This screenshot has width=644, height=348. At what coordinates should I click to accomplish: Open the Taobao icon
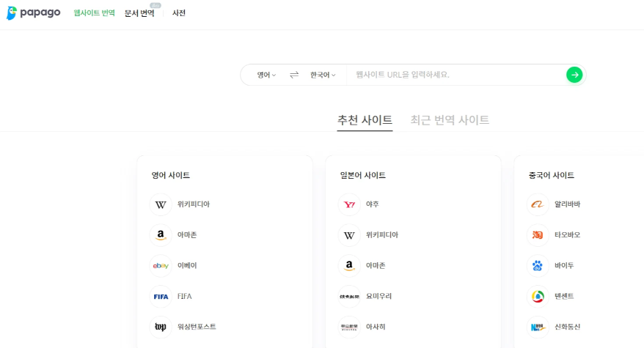(x=538, y=234)
